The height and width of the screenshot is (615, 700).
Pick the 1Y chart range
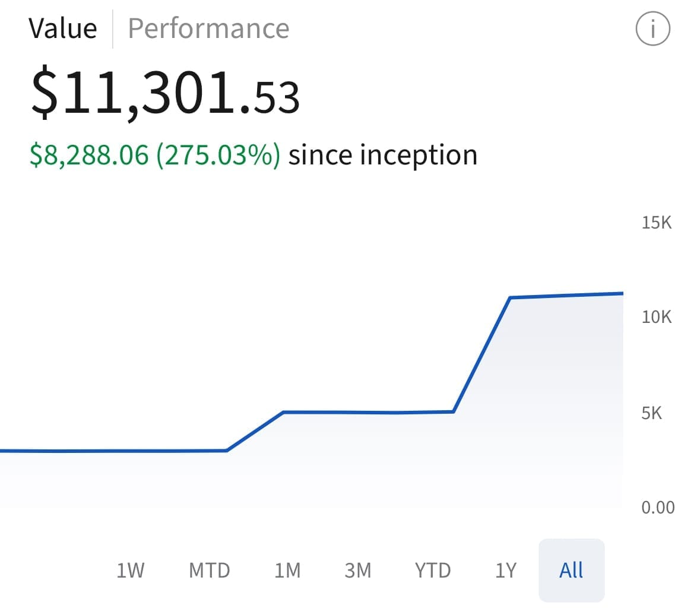tap(505, 570)
